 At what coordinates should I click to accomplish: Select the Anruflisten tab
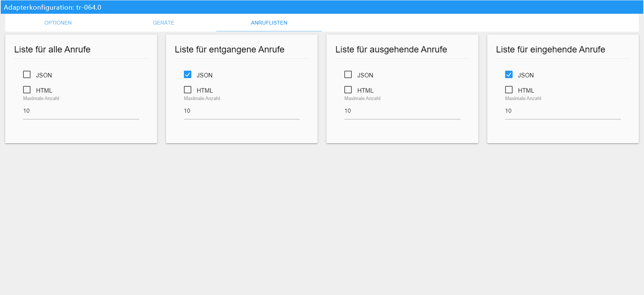click(269, 23)
